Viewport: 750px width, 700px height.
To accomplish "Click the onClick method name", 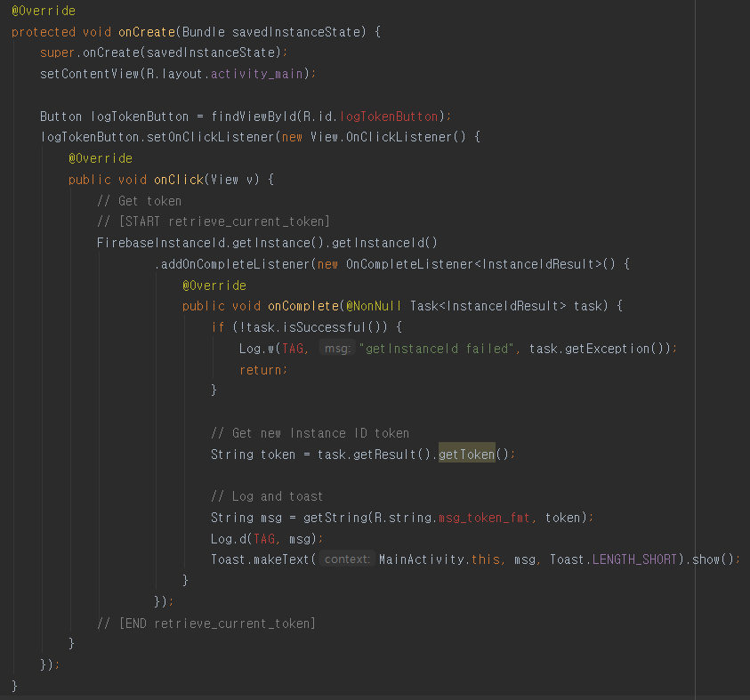I will [179, 180].
